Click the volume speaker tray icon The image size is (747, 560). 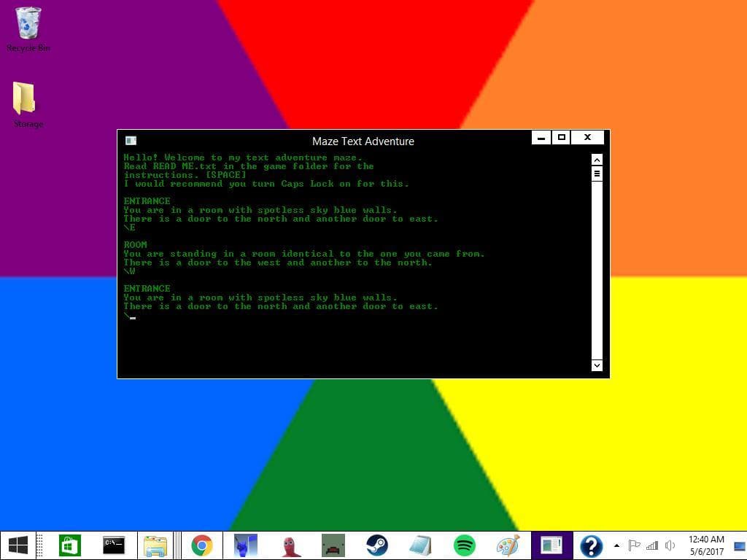point(670,545)
